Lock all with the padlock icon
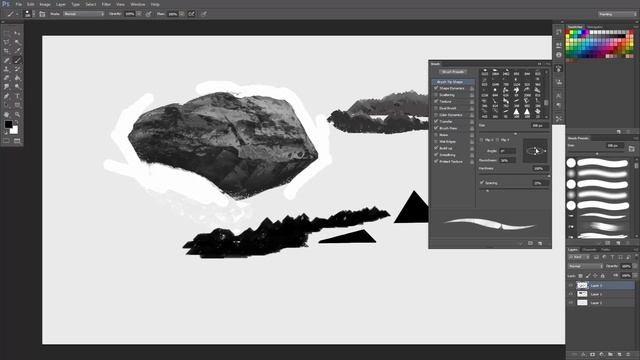Viewport: 640px width, 360px height. pos(602,276)
